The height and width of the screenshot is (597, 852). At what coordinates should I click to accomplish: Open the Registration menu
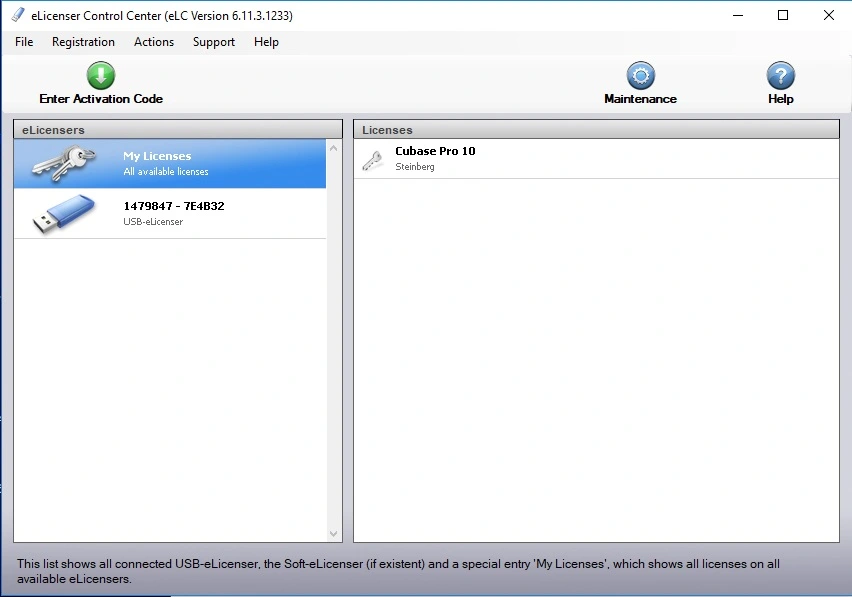[x=83, y=42]
